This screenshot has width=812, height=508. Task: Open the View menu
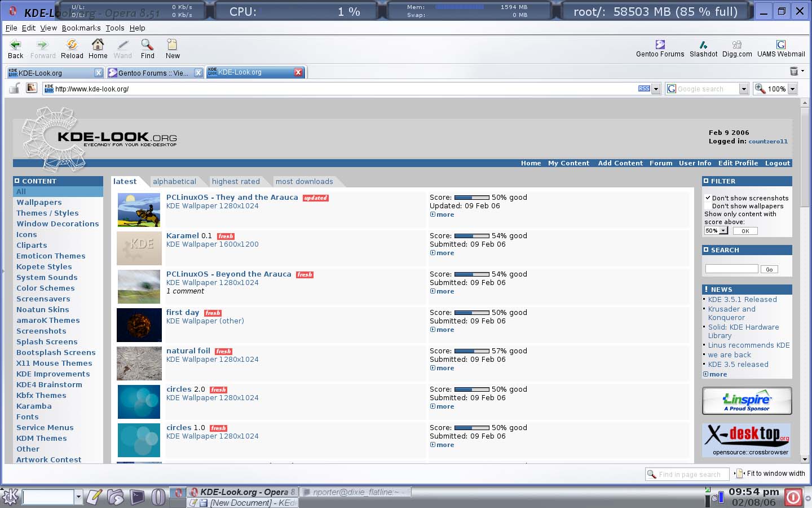point(48,28)
